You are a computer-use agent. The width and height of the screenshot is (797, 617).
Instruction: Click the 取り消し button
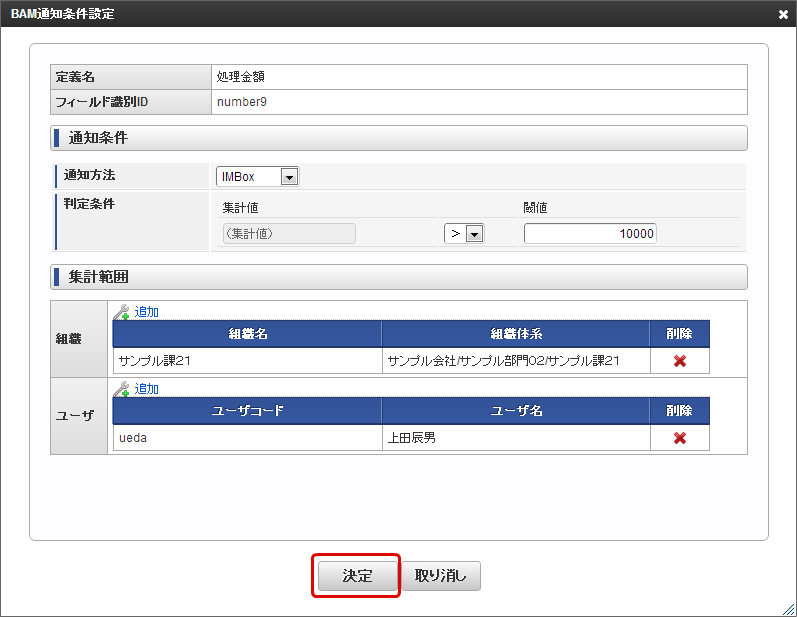[x=441, y=575]
